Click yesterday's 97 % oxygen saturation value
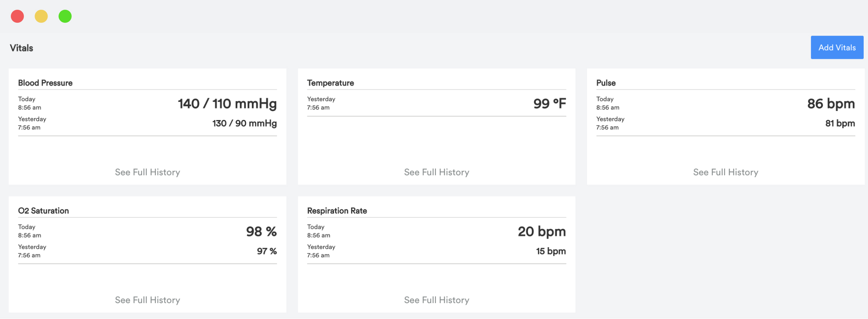The width and height of the screenshot is (868, 319). tap(267, 251)
